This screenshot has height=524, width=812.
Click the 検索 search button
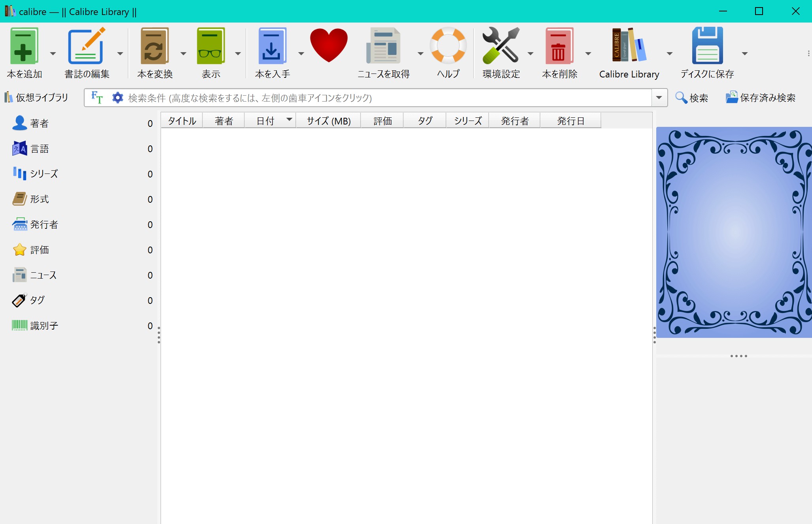(692, 98)
